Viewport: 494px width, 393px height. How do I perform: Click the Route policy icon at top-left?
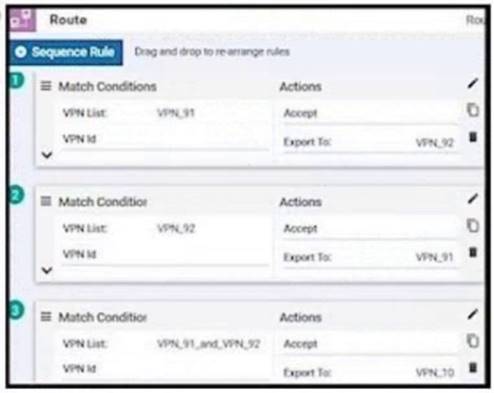click(x=22, y=20)
